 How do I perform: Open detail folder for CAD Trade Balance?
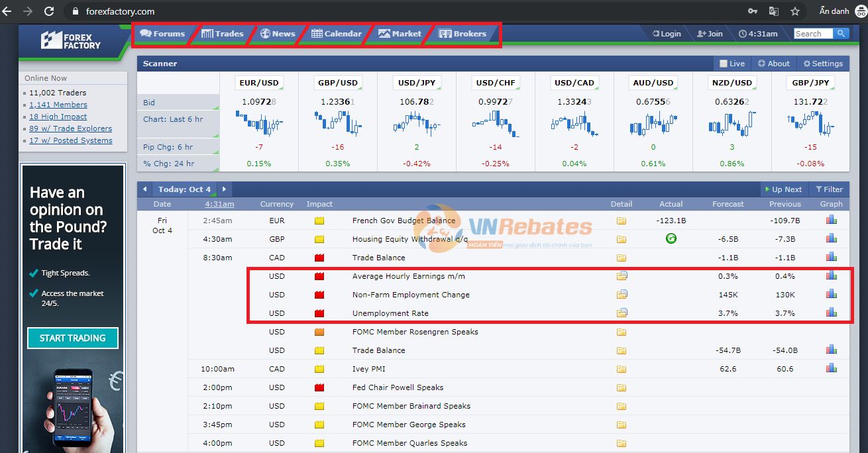(x=622, y=258)
